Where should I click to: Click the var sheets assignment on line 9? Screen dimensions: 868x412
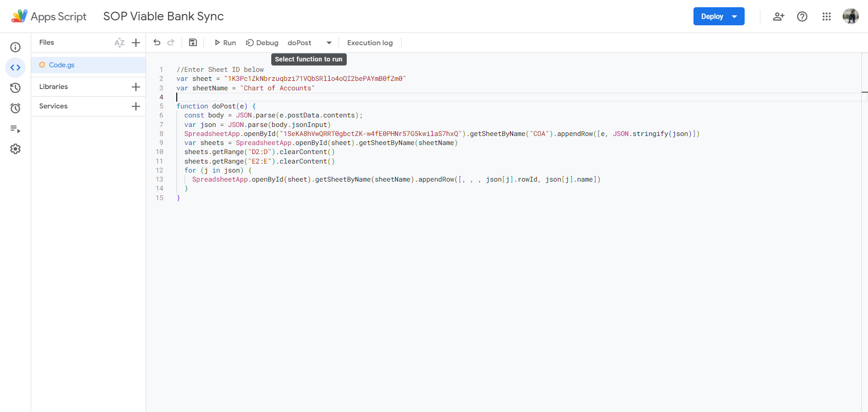(x=321, y=143)
